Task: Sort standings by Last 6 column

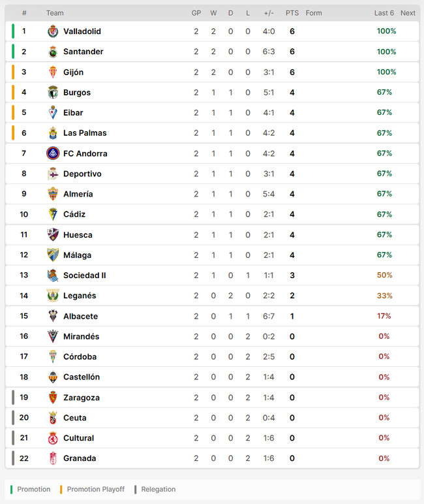Action: coord(384,13)
